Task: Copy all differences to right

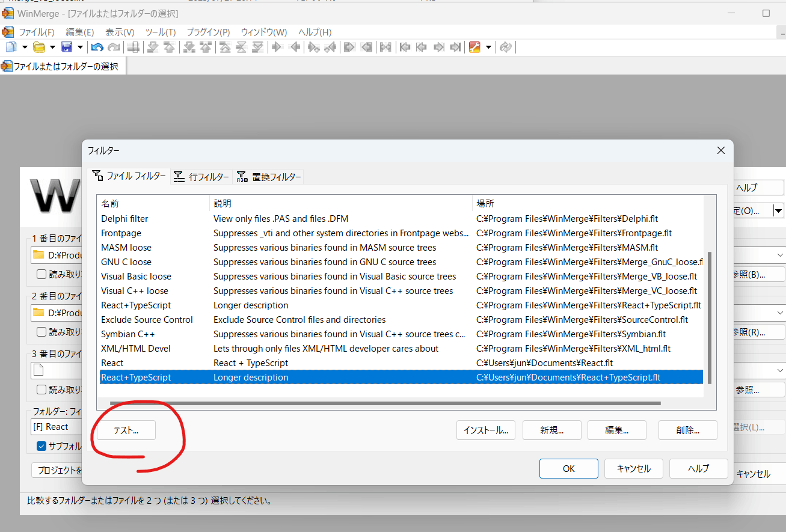Action: (x=349, y=47)
